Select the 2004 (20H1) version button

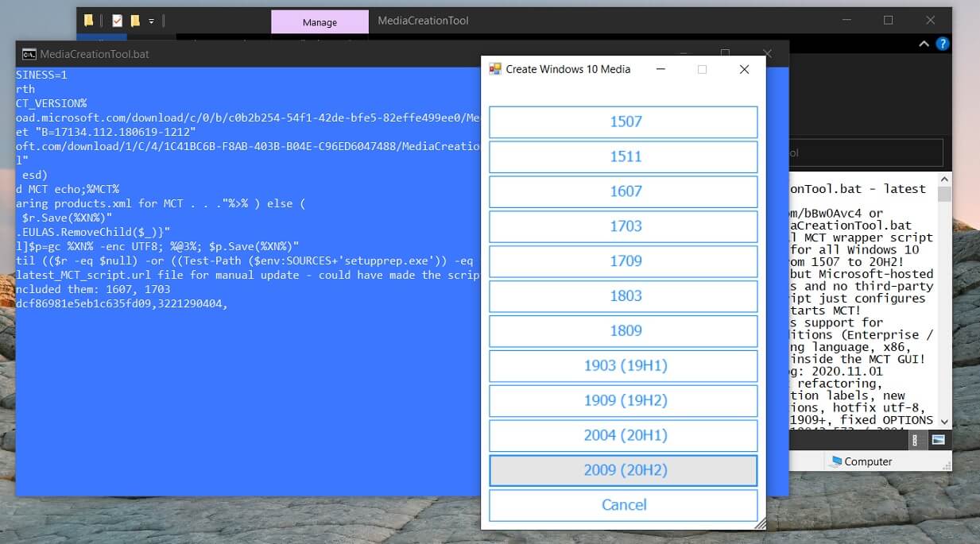623,436
